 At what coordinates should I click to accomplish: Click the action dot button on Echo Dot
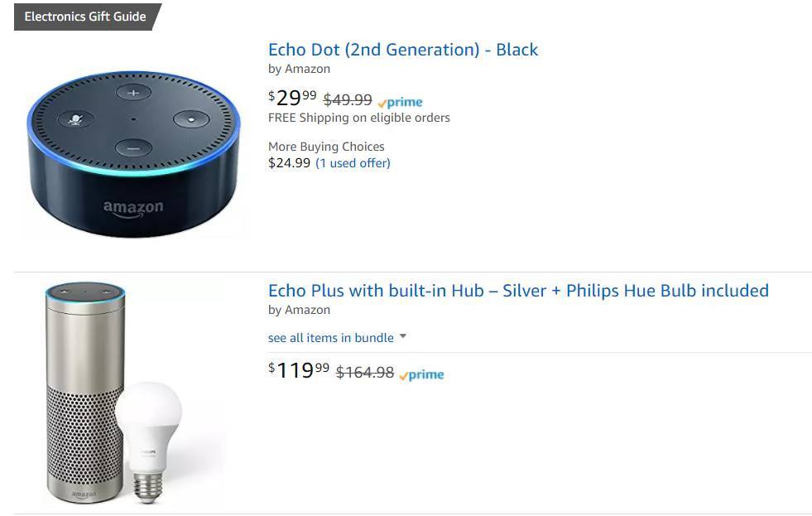point(191,119)
